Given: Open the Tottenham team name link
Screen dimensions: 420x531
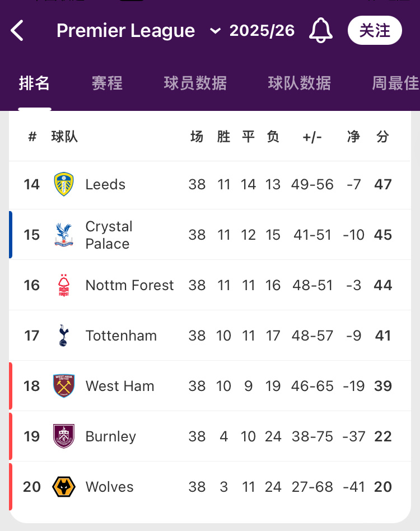Looking at the screenshot, I should click(121, 336).
